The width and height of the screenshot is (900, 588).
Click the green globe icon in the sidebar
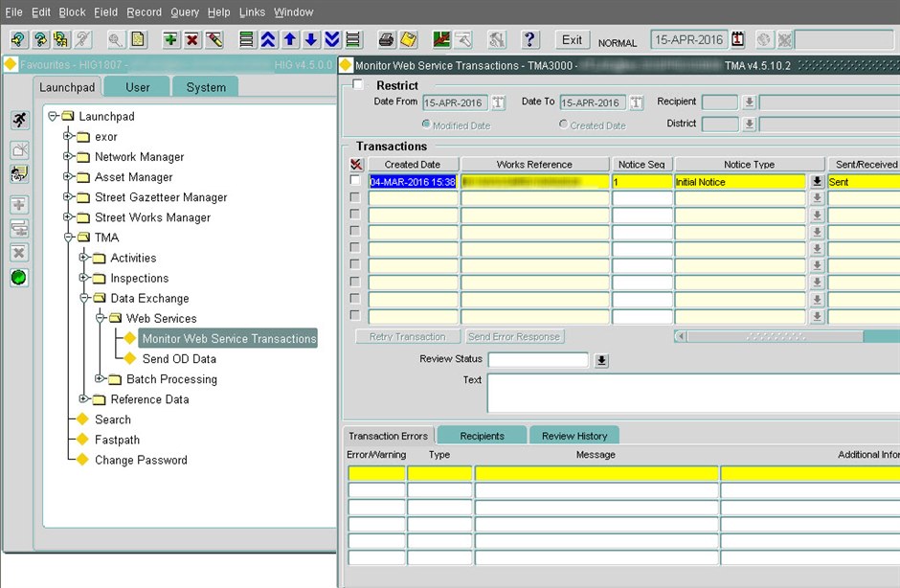click(19, 278)
